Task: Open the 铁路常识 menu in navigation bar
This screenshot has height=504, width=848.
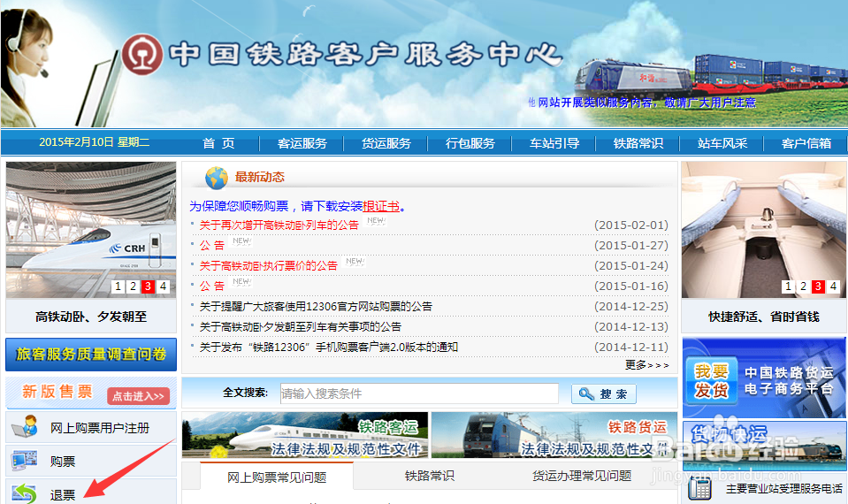Action: [x=638, y=143]
